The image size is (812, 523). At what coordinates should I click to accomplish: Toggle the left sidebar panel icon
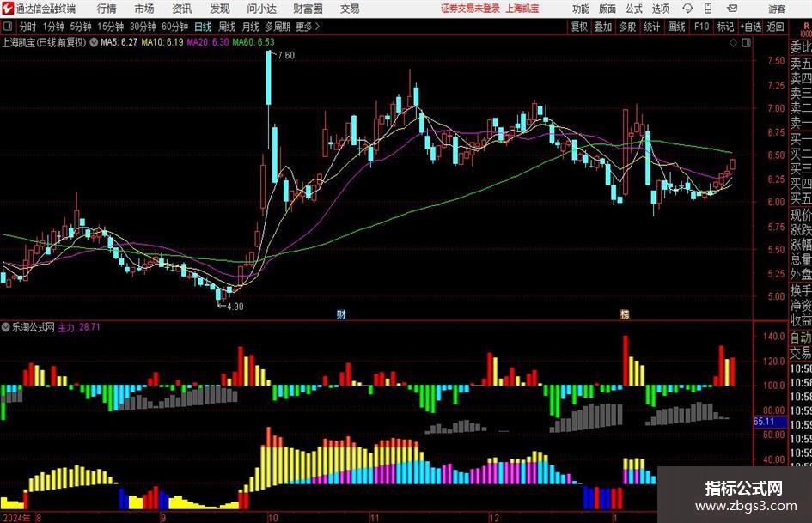[8, 27]
